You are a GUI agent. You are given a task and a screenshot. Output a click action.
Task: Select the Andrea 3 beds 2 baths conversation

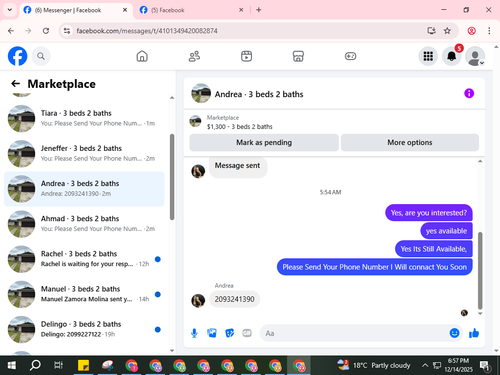(x=84, y=189)
